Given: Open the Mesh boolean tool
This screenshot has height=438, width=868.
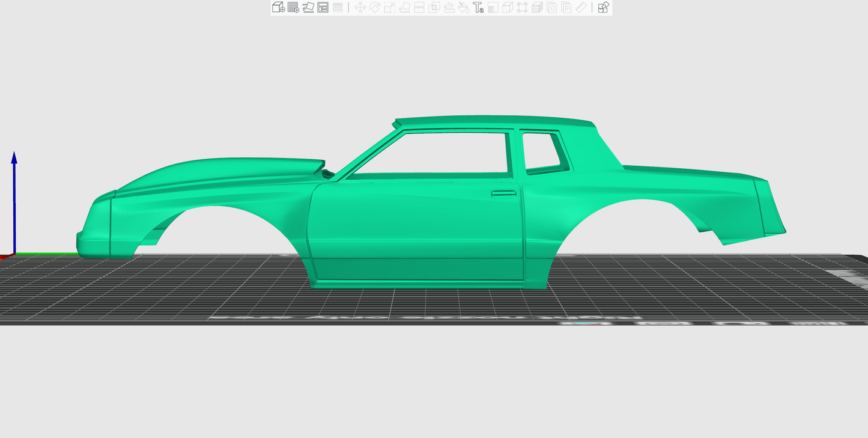Looking at the screenshot, I should pyautogui.click(x=434, y=7).
